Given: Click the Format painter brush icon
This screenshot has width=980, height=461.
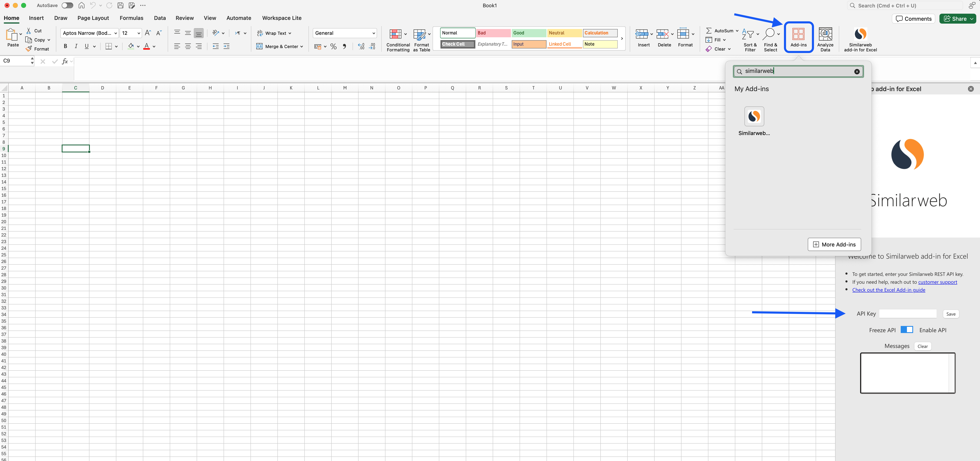Looking at the screenshot, I should click(x=29, y=49).
